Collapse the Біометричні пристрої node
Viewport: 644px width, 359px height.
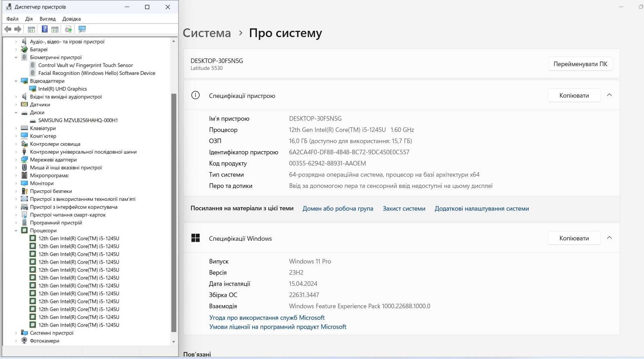pyautogui.click(x=16, y=57)
